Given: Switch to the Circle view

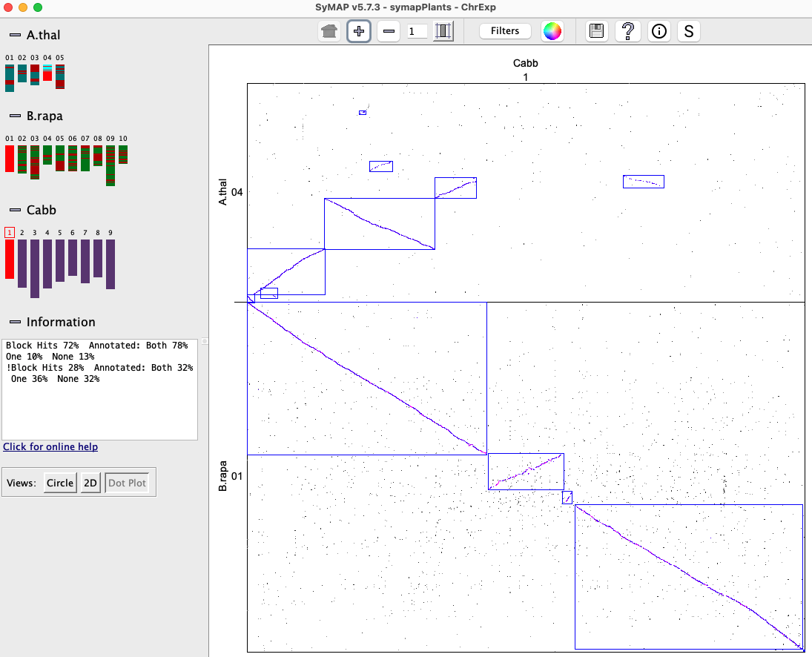Looking at the screenshot, I should coord(60,483).
